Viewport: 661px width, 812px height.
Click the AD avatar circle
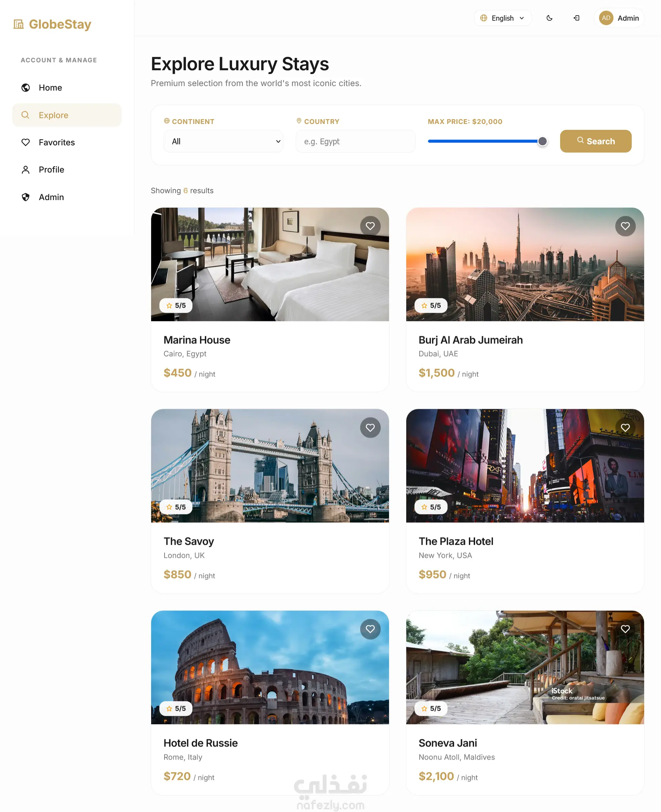[x=606, y=18]
